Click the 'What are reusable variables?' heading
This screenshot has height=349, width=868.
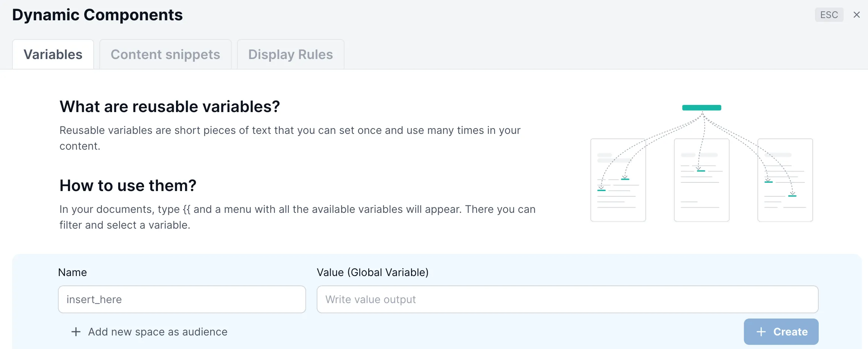pos(170,106)
